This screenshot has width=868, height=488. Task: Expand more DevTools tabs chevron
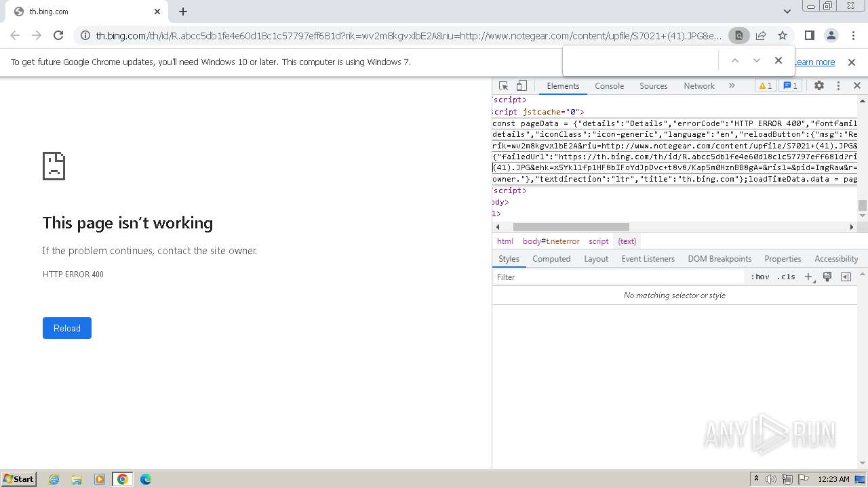(x=732, y=86)
